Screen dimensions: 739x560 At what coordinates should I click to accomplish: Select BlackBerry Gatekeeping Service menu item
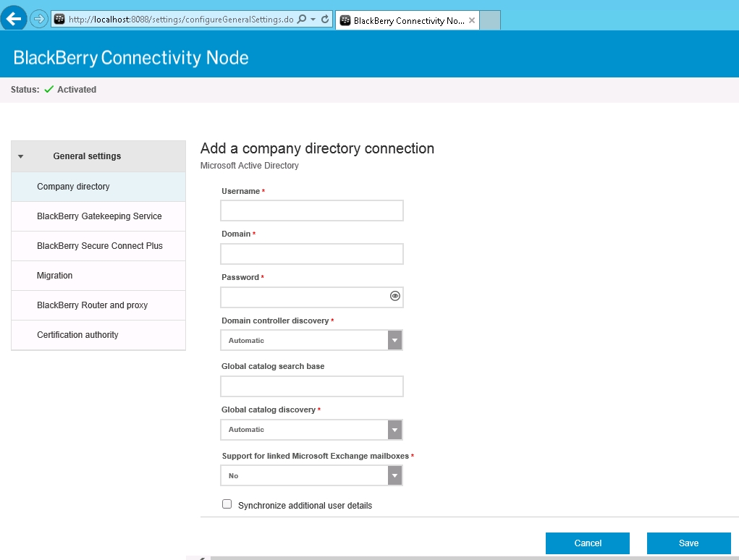coord(99,216)
